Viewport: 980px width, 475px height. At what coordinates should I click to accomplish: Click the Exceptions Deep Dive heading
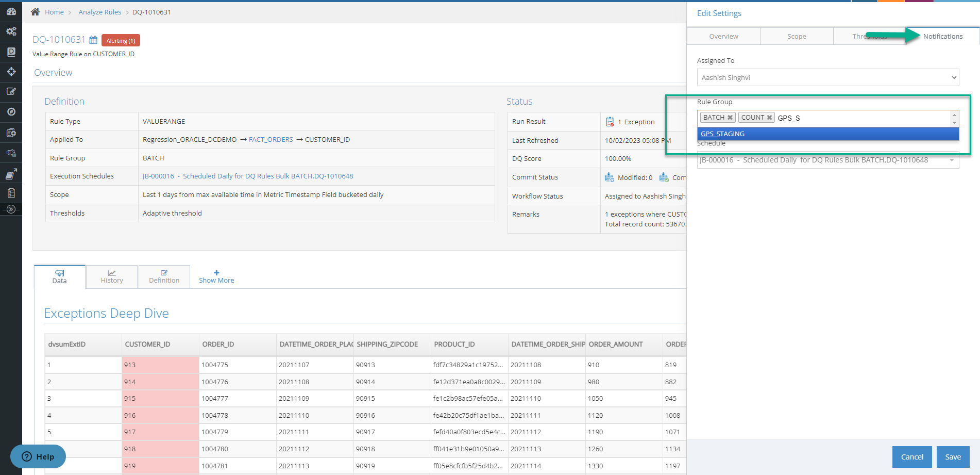[107, 314]
